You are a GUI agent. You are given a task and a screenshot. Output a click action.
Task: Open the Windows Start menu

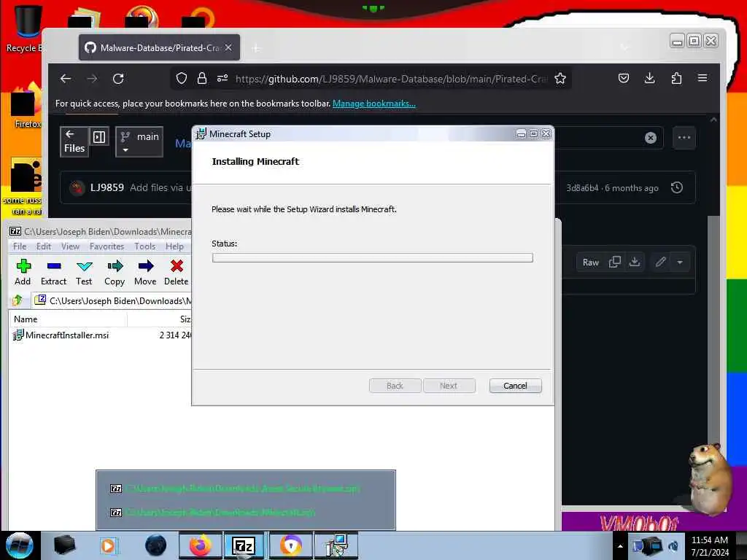point(19,545)
